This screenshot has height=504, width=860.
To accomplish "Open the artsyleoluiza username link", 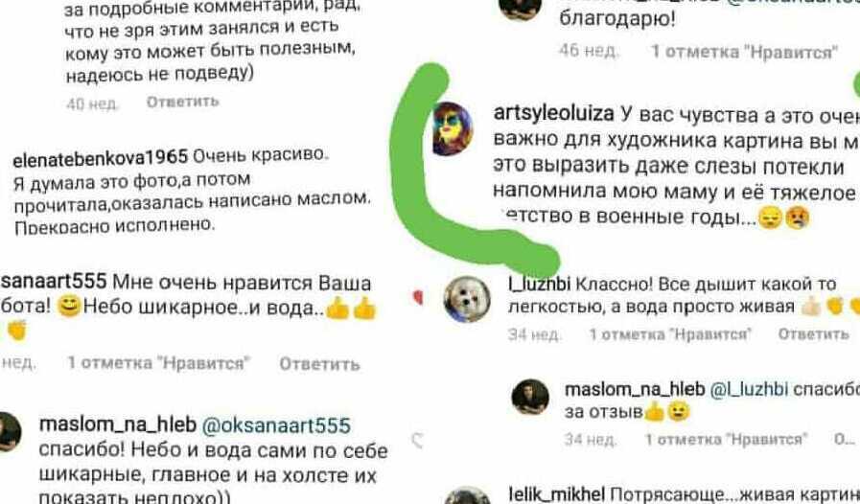I will click(x=554, y=113).
